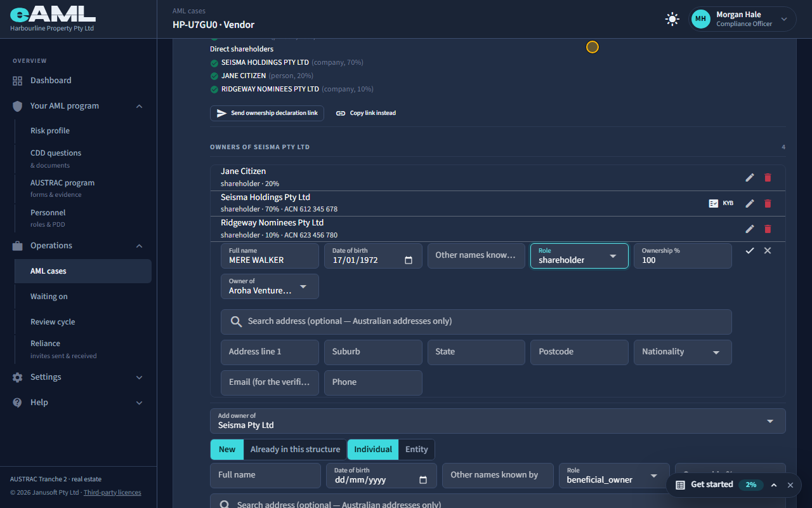Cancel the MERE WALKER edit with X
This screenshot has width=812, height=508.
(768, 251)
